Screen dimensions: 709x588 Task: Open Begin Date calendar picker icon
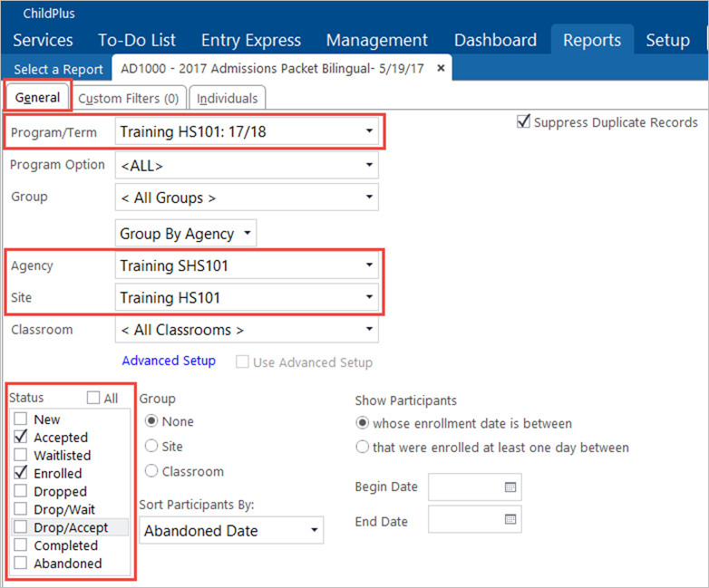click(510, 487)
